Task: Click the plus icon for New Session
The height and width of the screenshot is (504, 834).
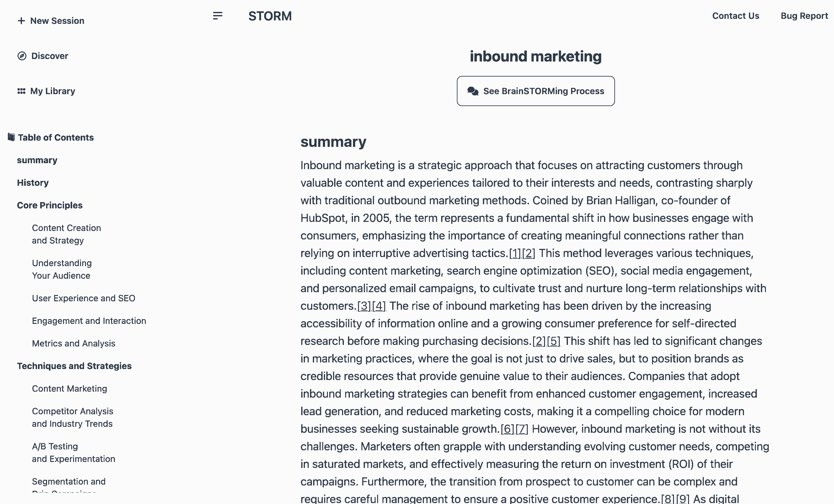Action: (x=21, y=21)
